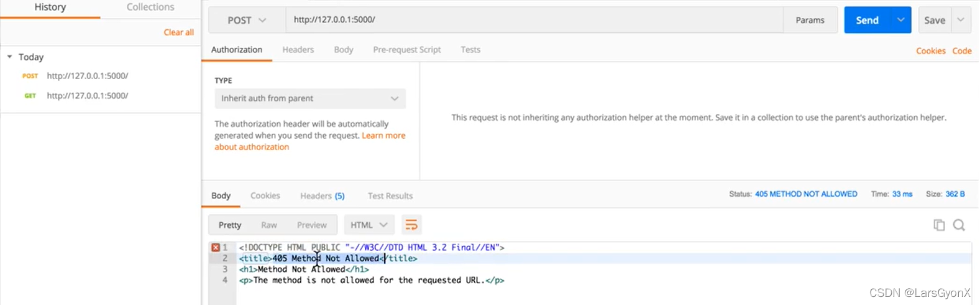Click the DOCTYPE line in response
This screenshot has width=980, height=305.
(372, 247)
